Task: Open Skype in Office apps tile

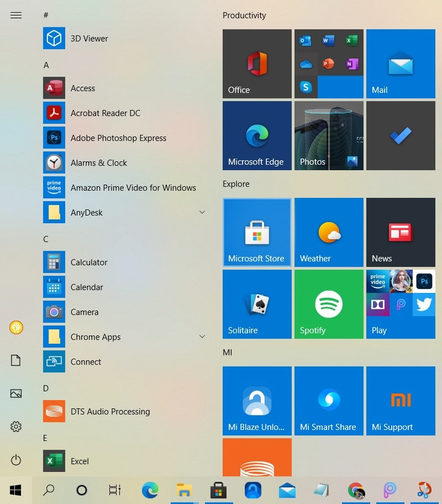Action: click(x=306, y=87)
